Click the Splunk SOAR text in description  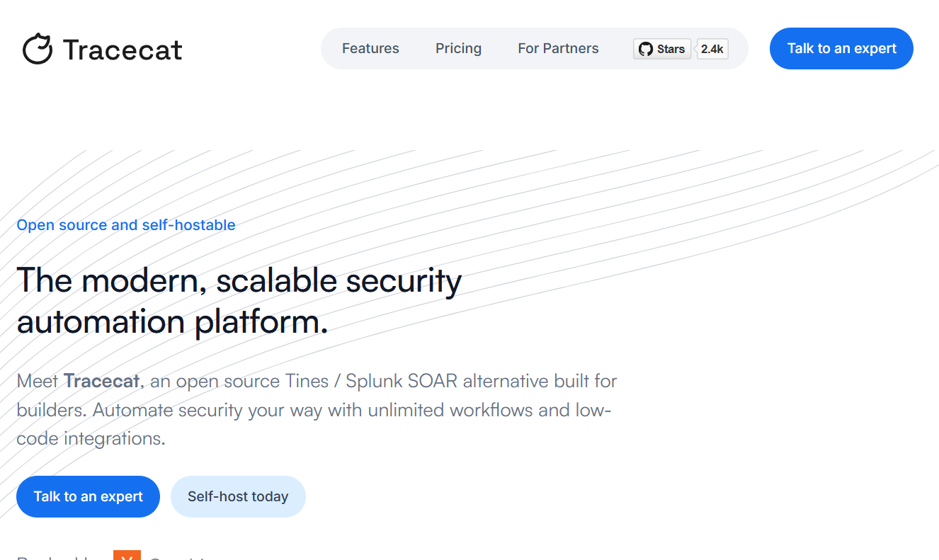click(x=406, y=381)
